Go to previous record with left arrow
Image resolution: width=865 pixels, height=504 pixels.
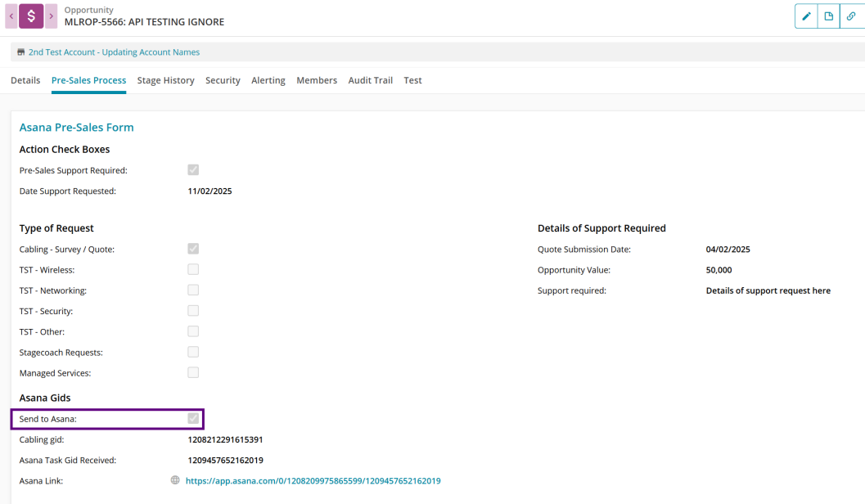click(x=11, y=16)
